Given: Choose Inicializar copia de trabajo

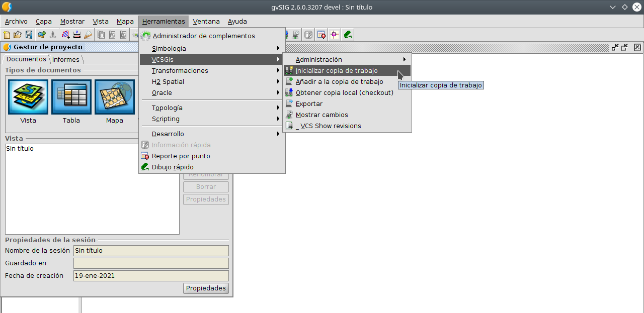Looking at the screenshot, I should (x=347, y=71).
